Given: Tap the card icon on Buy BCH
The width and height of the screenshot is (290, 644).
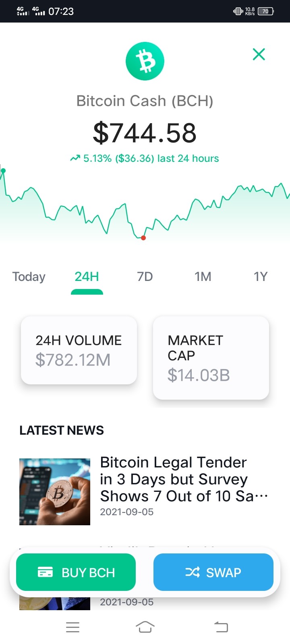Looking at the screenshot, I should point(45,572).
